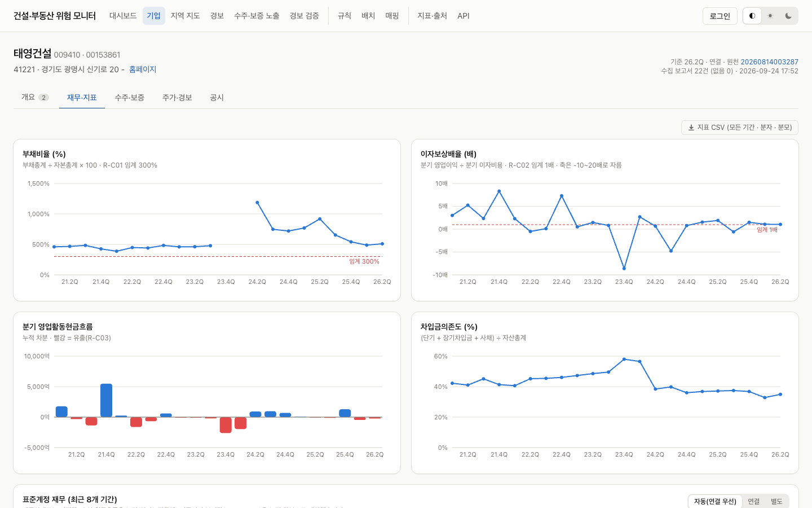The image size is (812, 508).
Task: Switch to the 수주·보증 tab
Action: pyautogui.click(x=130, y=98)
